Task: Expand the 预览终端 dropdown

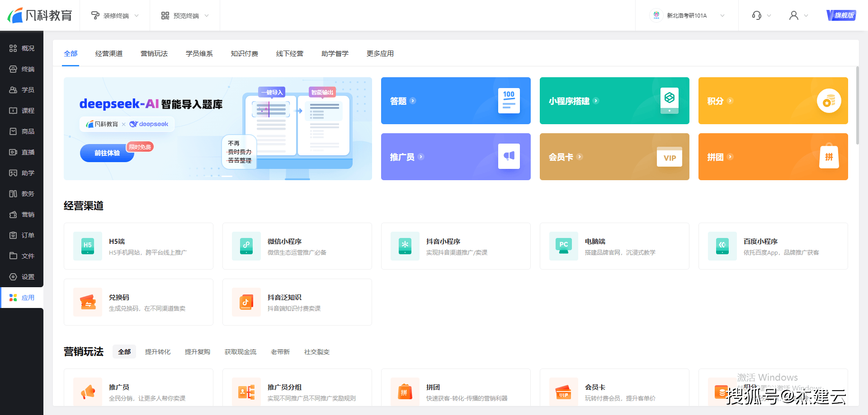Action: tap(185, 15)
